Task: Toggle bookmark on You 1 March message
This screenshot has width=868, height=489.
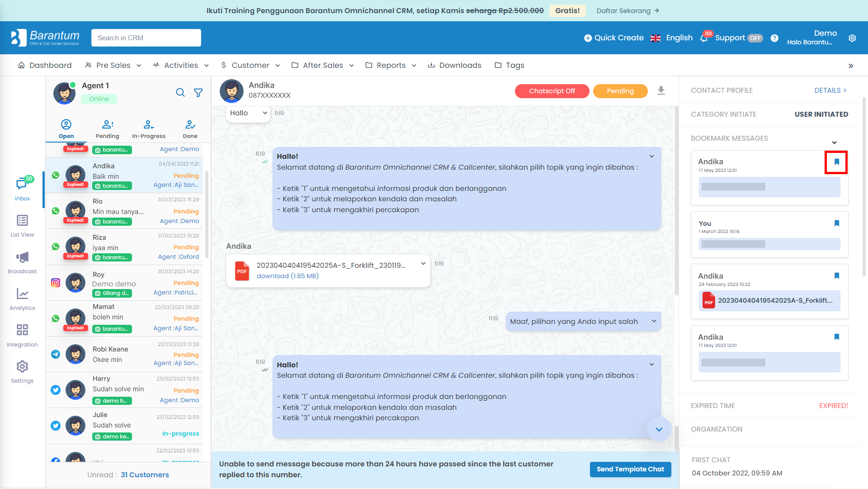Action: pos(836,223)
